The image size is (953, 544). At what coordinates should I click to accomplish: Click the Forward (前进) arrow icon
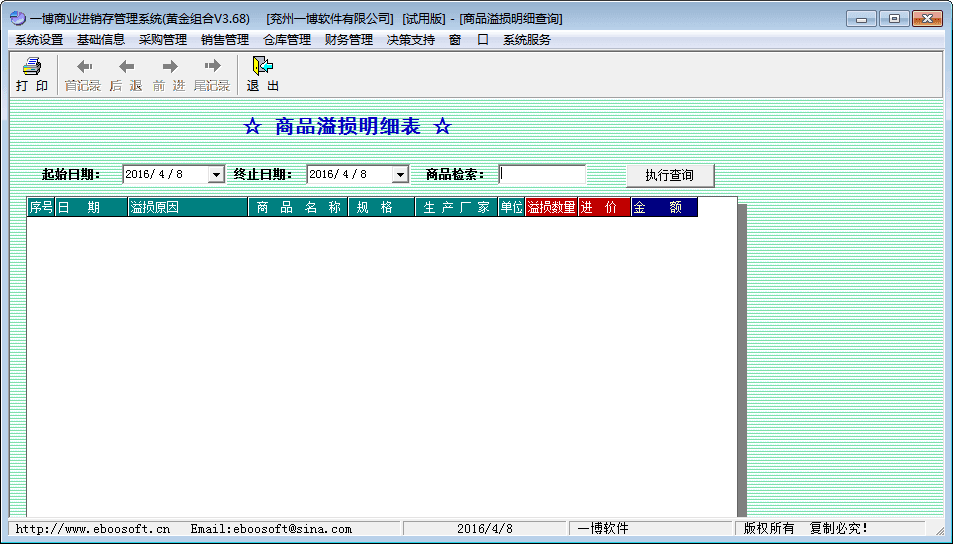click(x=169, y=67)
